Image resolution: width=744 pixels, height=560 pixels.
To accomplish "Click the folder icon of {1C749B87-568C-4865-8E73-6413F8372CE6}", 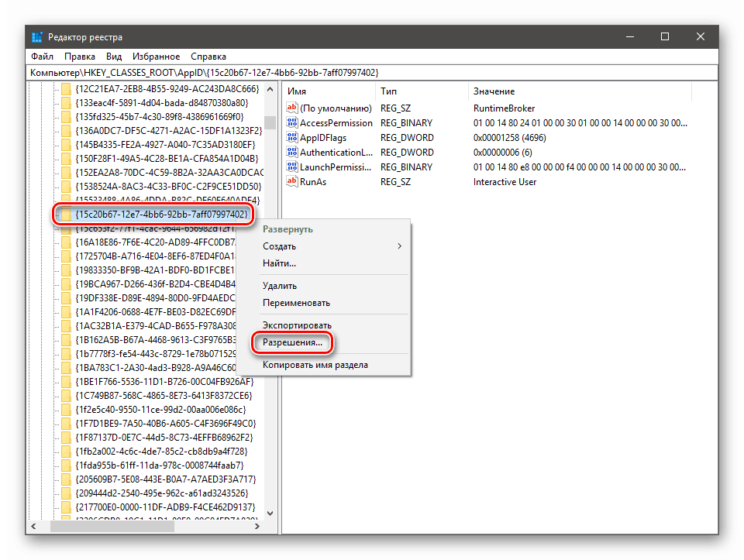I will [66, 396].
